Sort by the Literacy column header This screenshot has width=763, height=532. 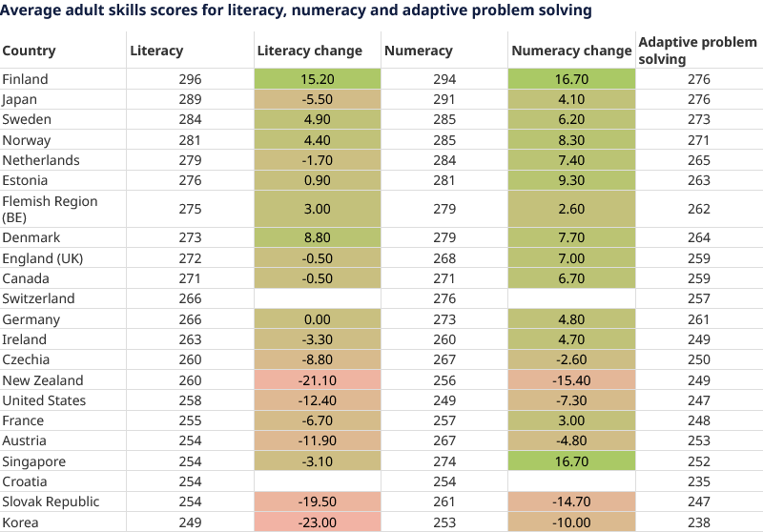[156, 51]
